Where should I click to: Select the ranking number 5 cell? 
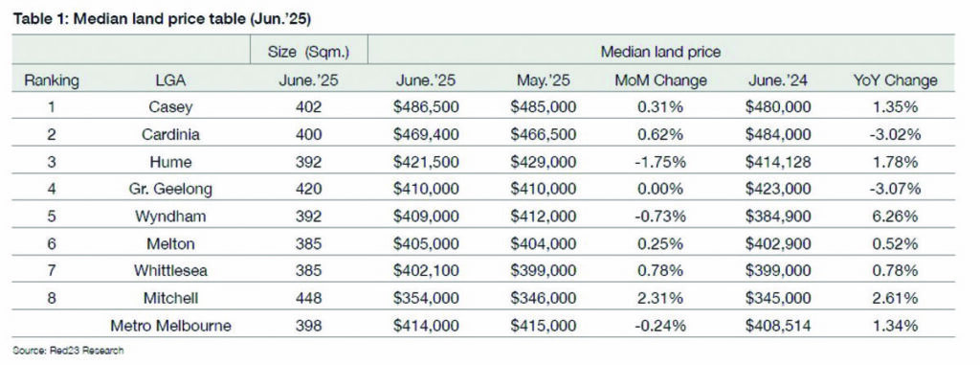tap(52, 217)
